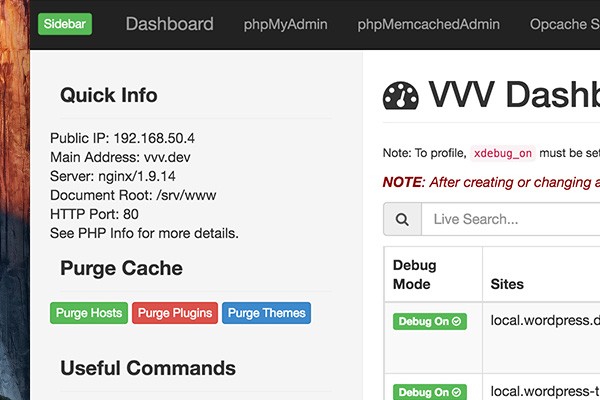Screen dimensions: 600x400
Task: Click the Server: nginx/1.9.14 line
Action: [113, 176]
